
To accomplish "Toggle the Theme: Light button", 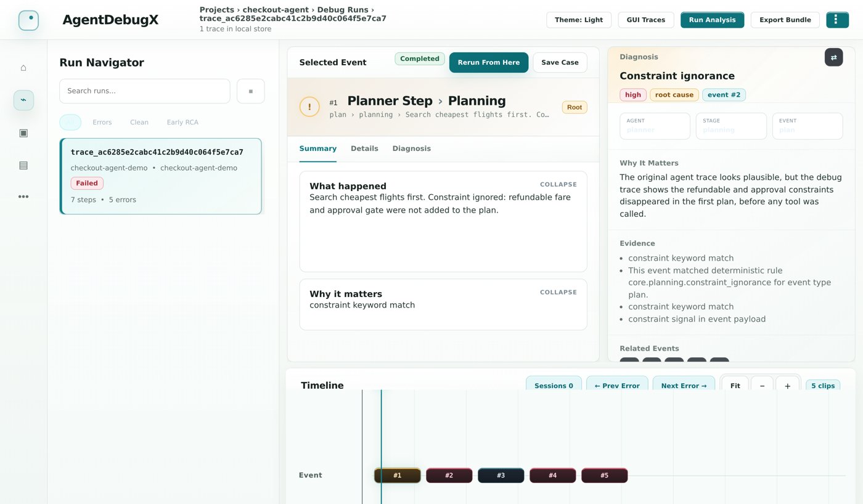I will [579, 20].
